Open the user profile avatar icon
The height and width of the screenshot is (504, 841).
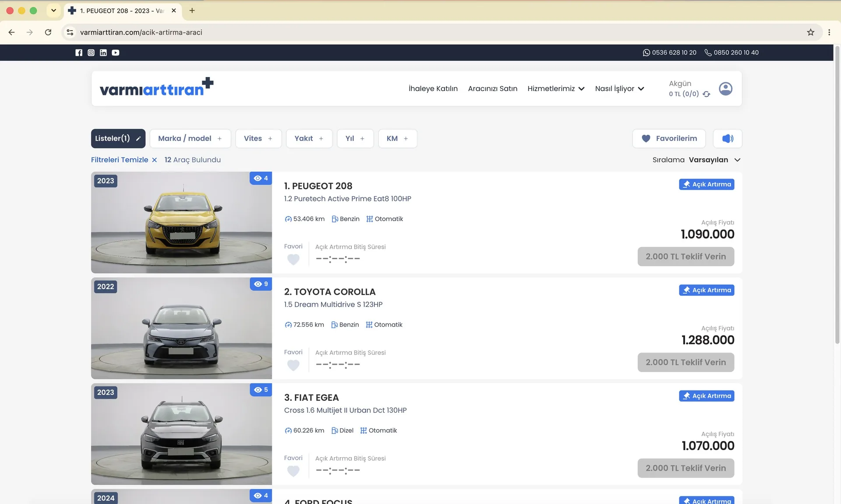point(725,88)
